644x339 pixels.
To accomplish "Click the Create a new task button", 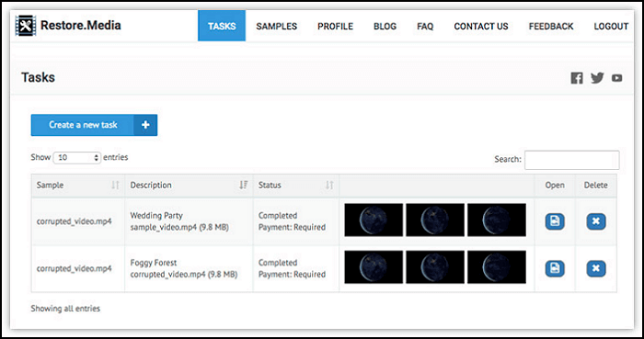I will coord(94,125).
